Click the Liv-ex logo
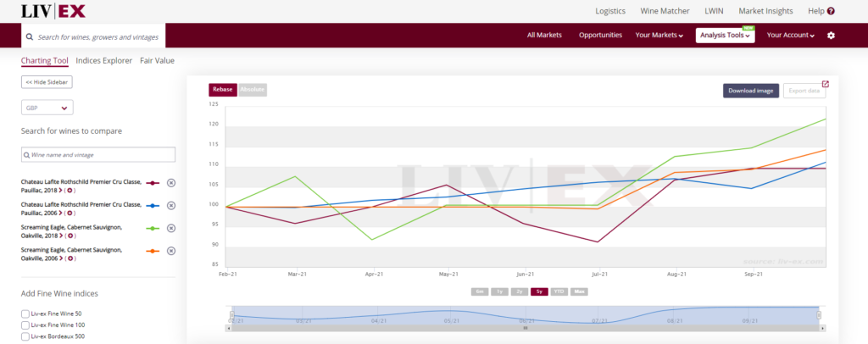This screenshot has height=344, width=868. (x=53, y=11)
